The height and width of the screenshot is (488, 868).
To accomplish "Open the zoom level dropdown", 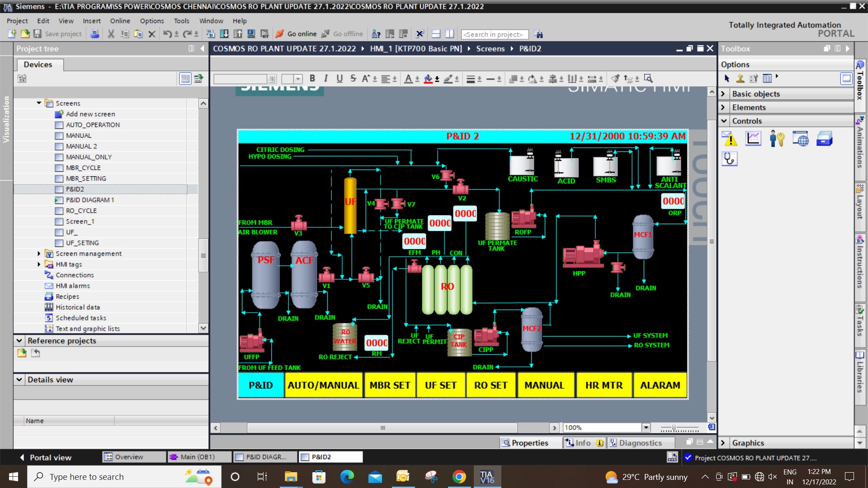I will 646,427.
